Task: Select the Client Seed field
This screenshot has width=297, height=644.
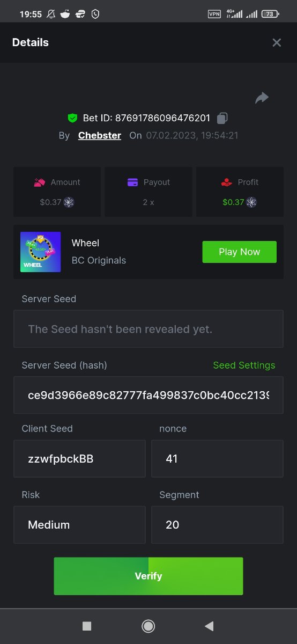Action: (x=79, y=459)
